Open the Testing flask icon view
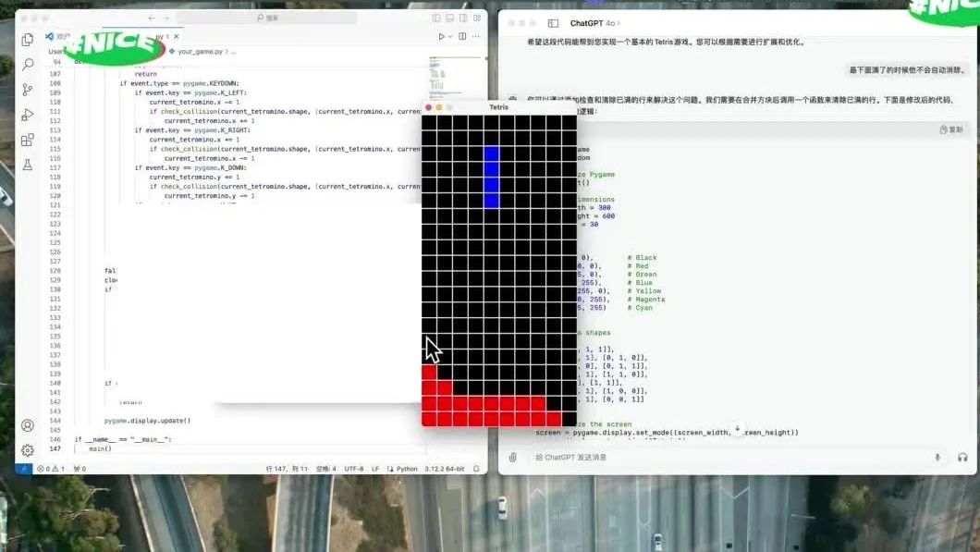The image size is (980, 552). pyautogui.click(x=28, y=165)
